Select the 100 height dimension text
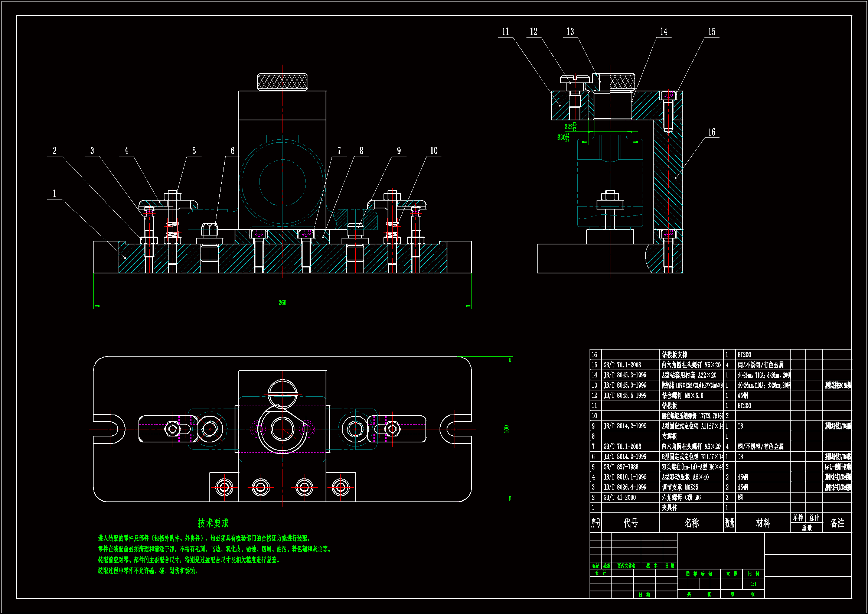The image size is (868, 614). pyautogui.click(x=507, y=429)
